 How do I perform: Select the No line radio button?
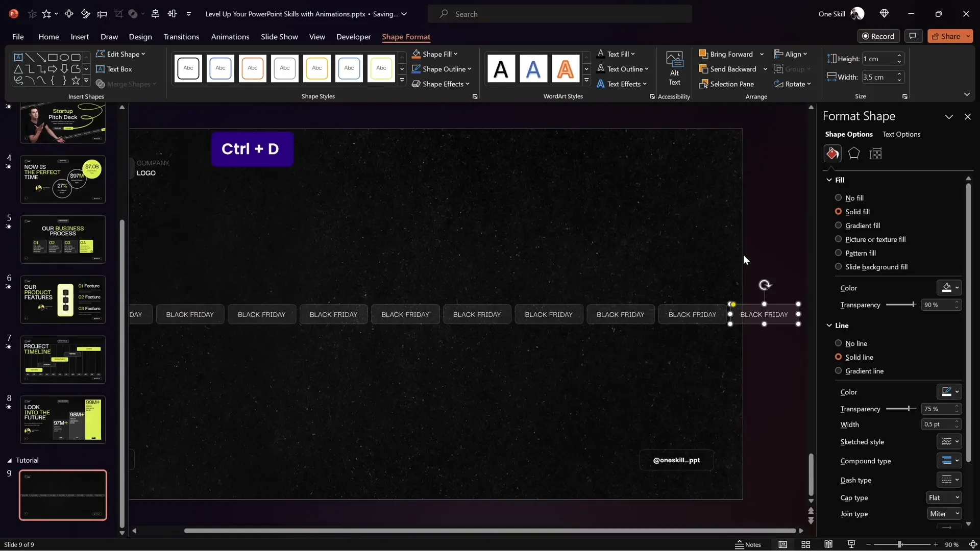[838, 343]
